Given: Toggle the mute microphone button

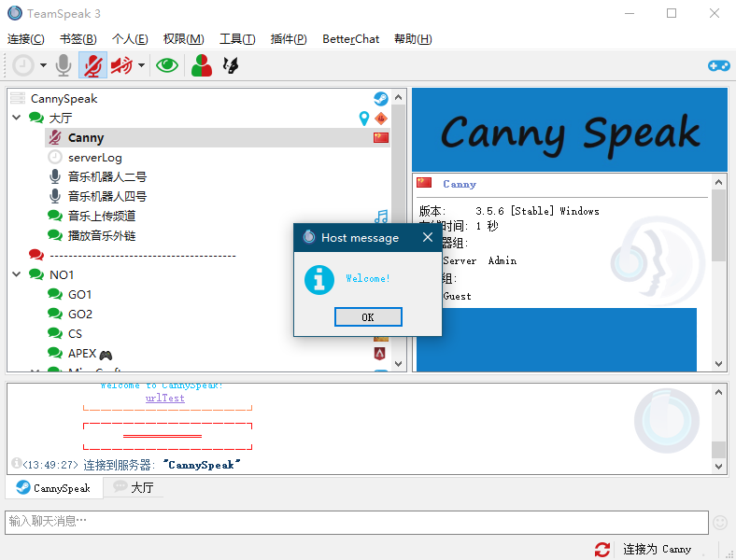Looking at the screenshot, I should click(x=92, y=65).
